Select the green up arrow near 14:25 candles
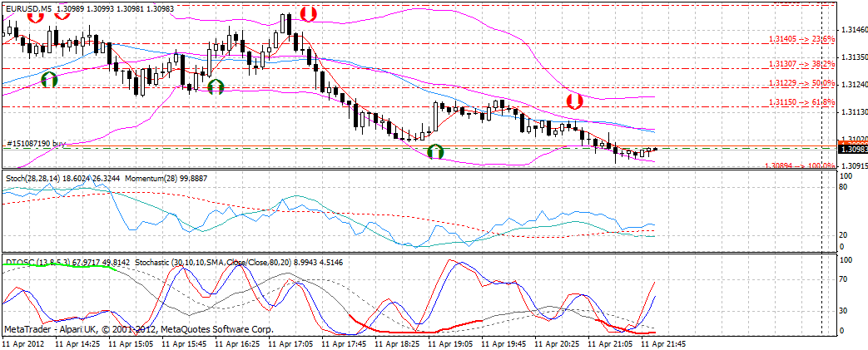This screenshot has height=350, width=868. point(49,79)
